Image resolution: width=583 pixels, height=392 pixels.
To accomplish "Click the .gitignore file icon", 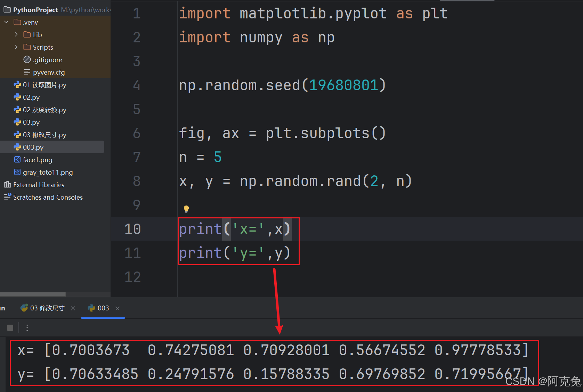I will (x=27, y=59).
